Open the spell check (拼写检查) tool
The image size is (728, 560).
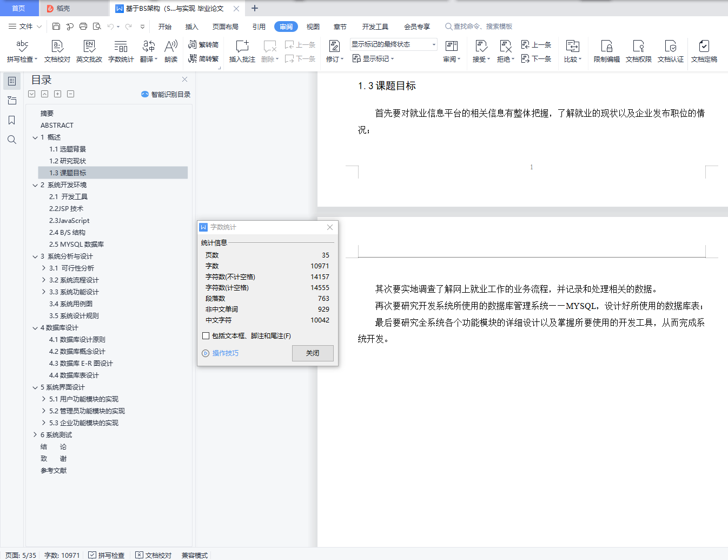pyautogui.click(x=22, y=51)
